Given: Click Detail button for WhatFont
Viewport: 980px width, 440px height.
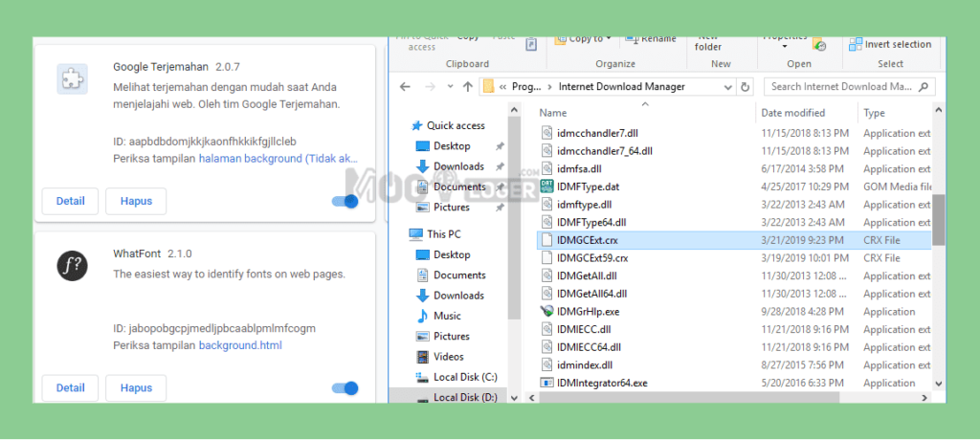Looking at the screenshot, I should (70, 388).
